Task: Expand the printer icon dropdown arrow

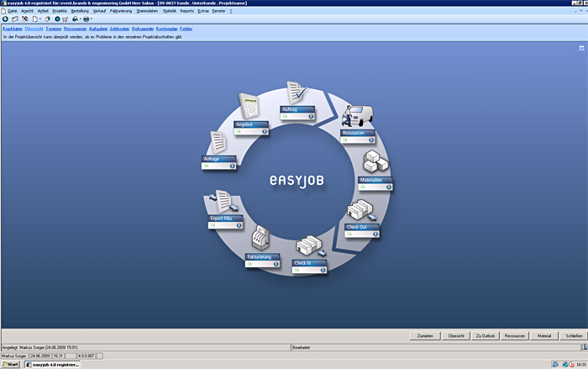Action: point(91,19)
